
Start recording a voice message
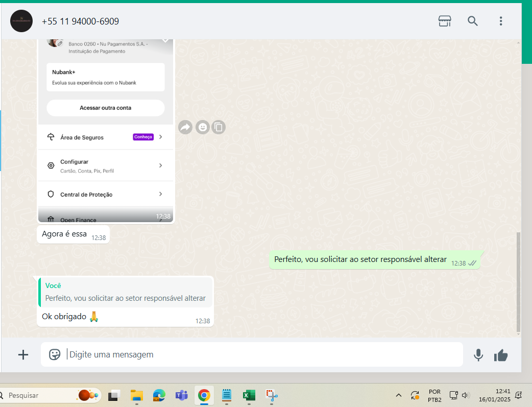point(478,355)
